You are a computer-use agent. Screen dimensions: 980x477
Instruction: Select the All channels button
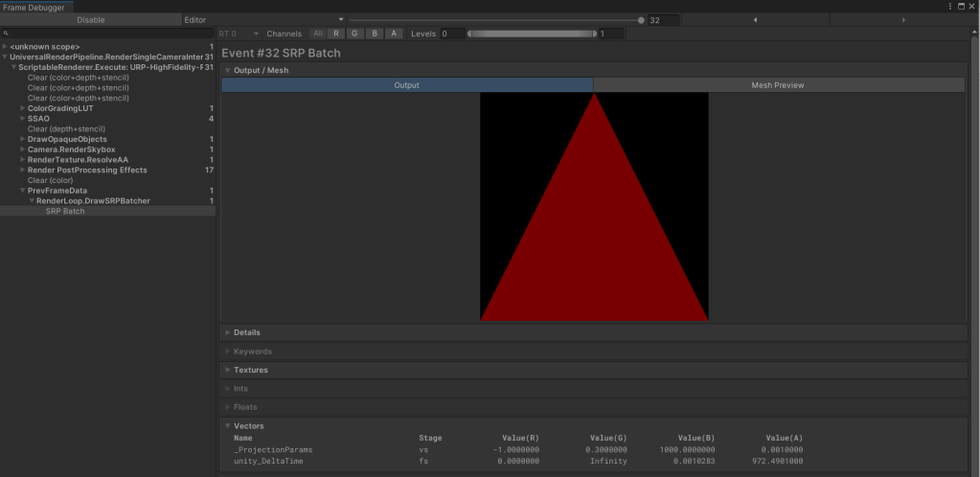point(317,34)
